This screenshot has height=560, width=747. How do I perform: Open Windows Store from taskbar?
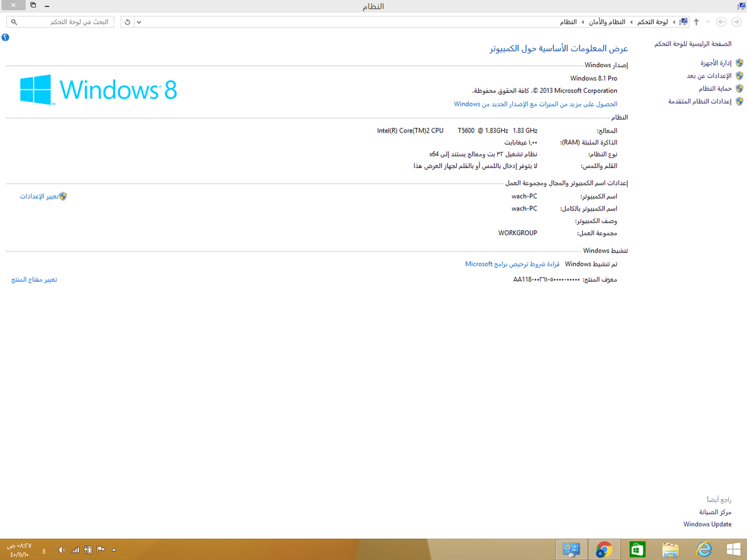click(x=637, y=549)
